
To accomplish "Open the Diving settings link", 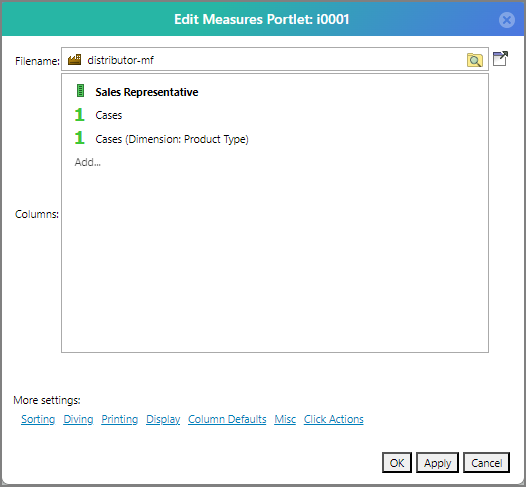I will [78, 419].
